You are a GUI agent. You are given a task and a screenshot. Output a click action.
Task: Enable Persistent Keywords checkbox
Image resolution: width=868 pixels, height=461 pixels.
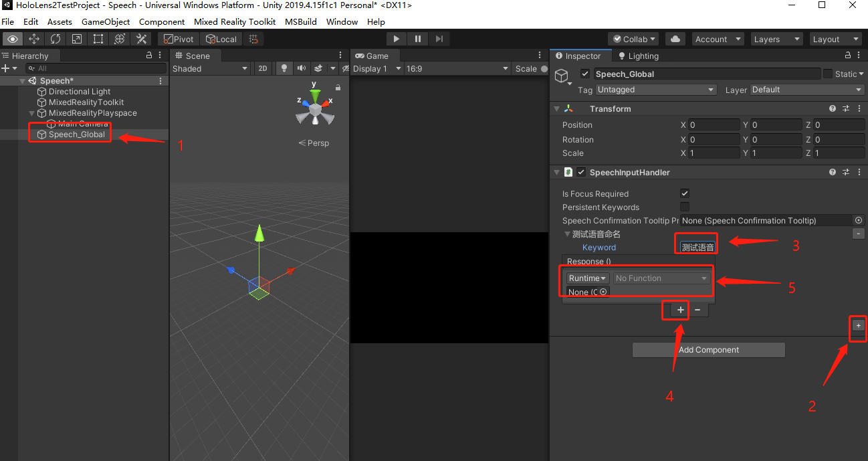coord(685,207)
